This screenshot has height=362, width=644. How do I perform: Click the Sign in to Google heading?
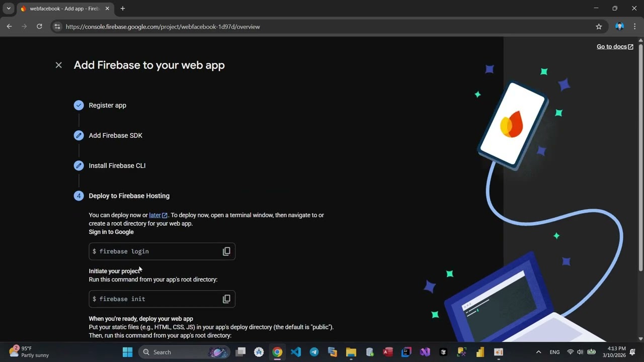point(111,232)
